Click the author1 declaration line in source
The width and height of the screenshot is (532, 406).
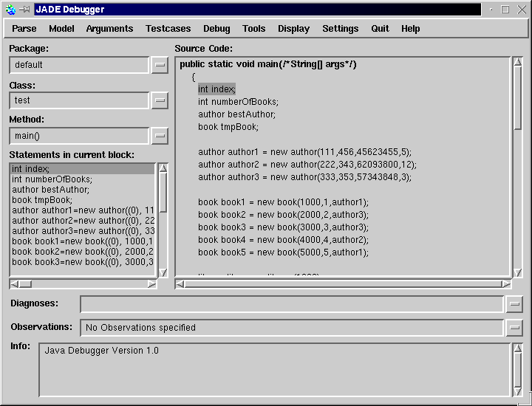304,152
